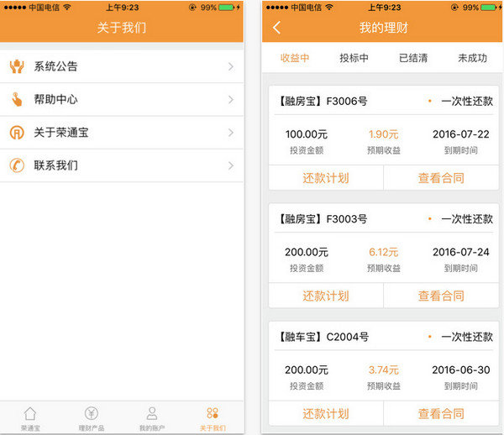Tap 一次性还款 label on F3006号 card

(x=467, y=102)
